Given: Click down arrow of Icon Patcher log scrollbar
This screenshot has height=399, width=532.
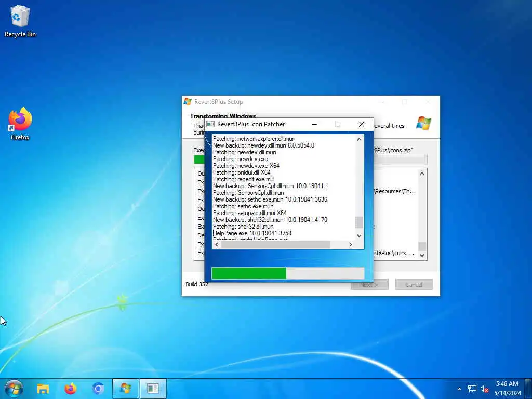Looking at the screenshot, I should [360, 235].
